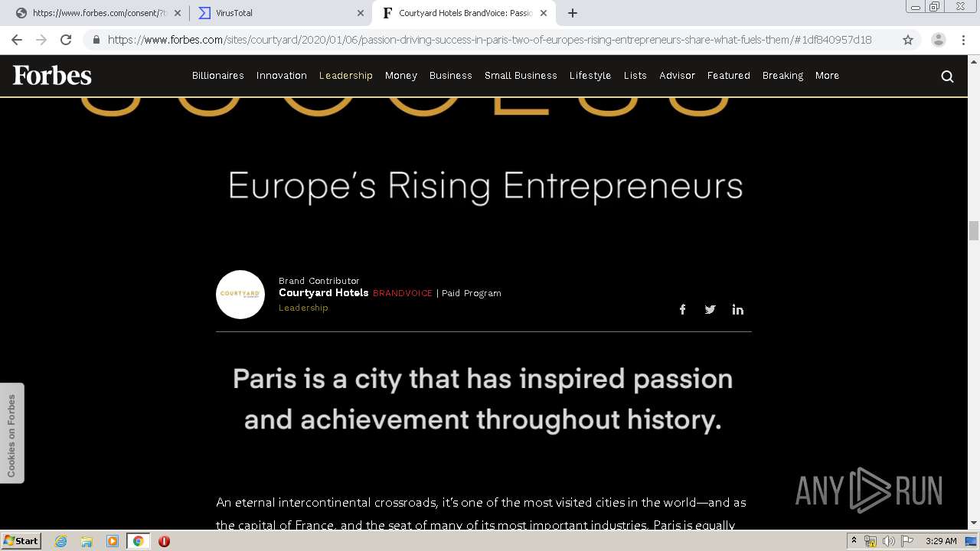980x551 pixels.
Task: Bookmark this page with star icon
Action: (908, 40)
